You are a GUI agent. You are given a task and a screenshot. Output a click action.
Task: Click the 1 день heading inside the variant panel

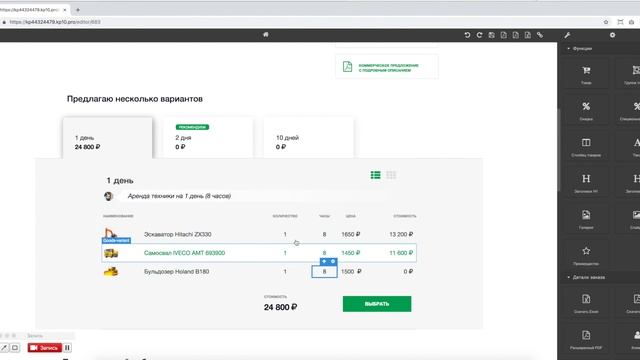(120, 180)
